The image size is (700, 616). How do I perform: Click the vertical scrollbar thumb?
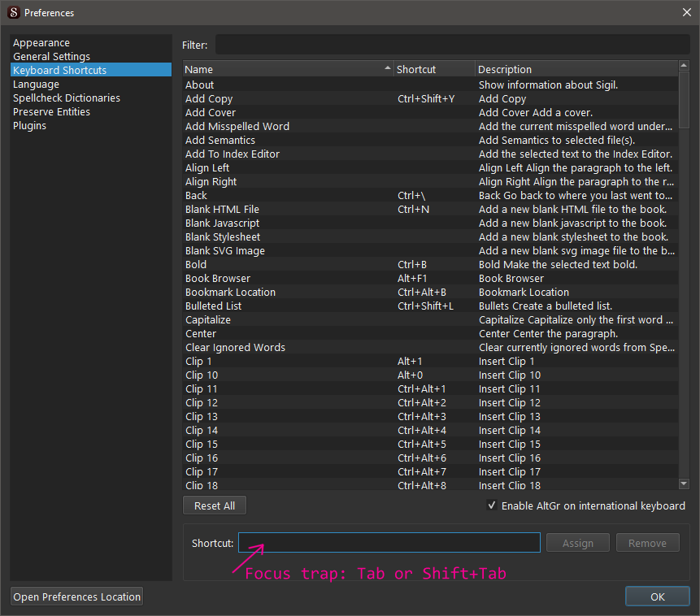point(684,100)
